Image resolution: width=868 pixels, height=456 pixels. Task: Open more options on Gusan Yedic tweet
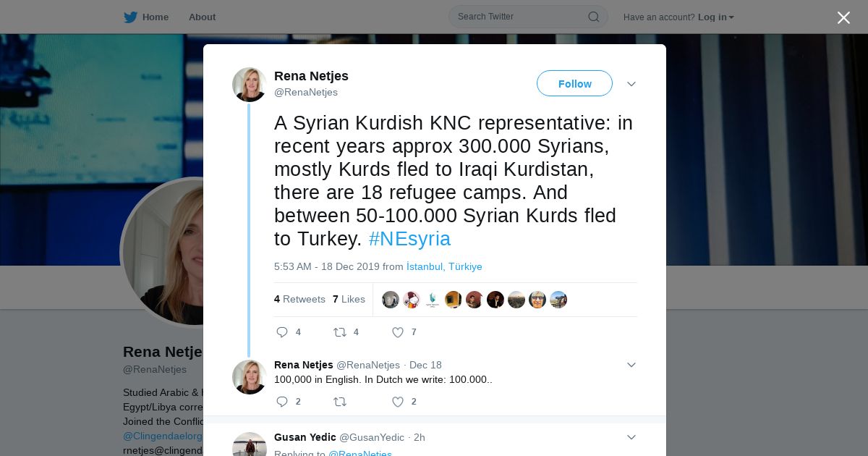pyautogui.click(x=631, y=437)
